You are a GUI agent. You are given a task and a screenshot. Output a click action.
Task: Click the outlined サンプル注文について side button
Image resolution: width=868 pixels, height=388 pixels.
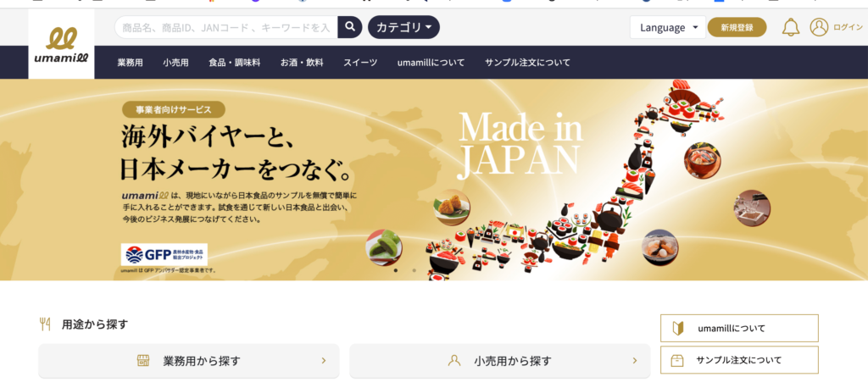click(739, 360)
